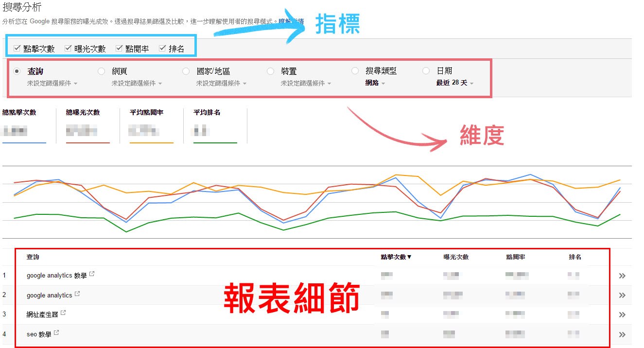Sort table by 排名 column header
Viewport: 644px width, 348px height.
pos(575,257)
